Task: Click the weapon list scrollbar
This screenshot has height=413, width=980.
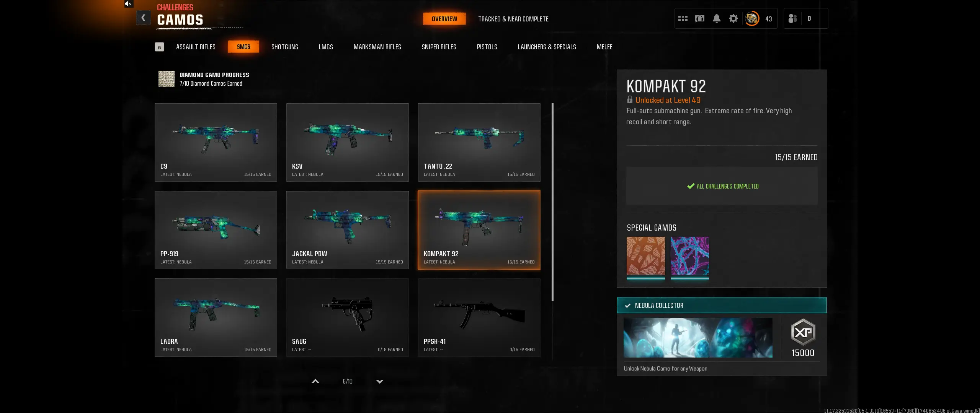Action: click(x=552, y=202)
